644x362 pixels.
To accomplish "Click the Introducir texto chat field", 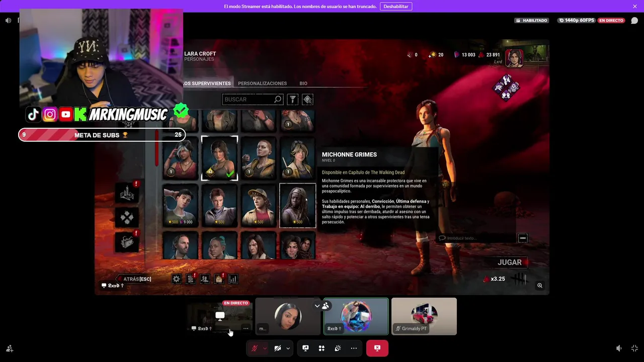I will tap(475, 238).
